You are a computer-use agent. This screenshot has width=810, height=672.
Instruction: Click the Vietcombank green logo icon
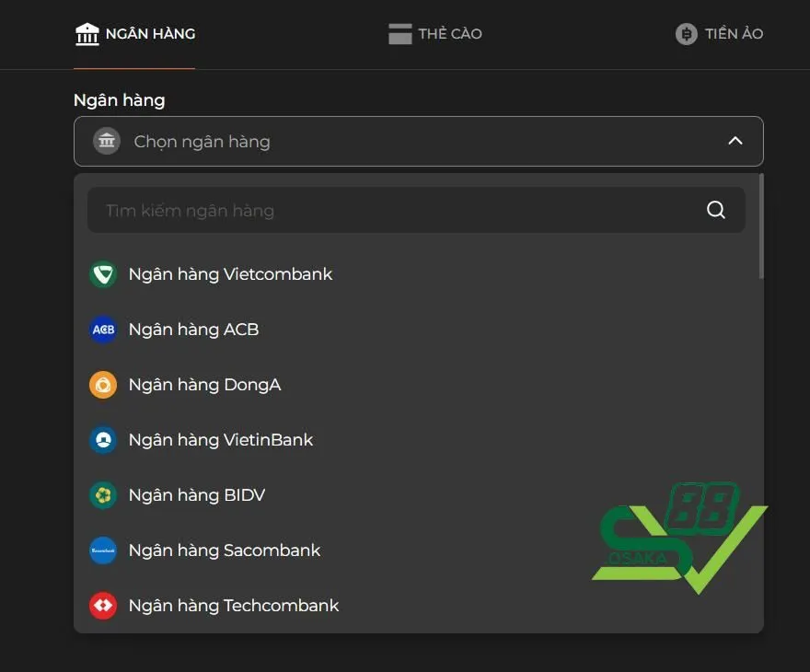point(103,274)
